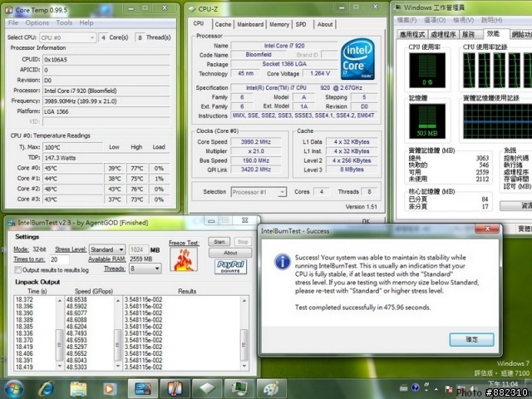Click the help icon in system tray
532x399 pixels.
pyautogui.click(x=415, y=387)
